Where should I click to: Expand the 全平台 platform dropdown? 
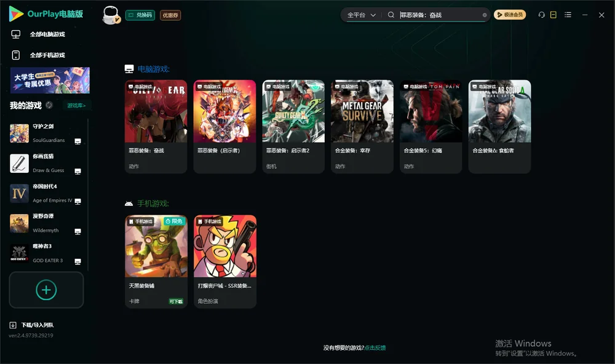[x=361, y=15]
